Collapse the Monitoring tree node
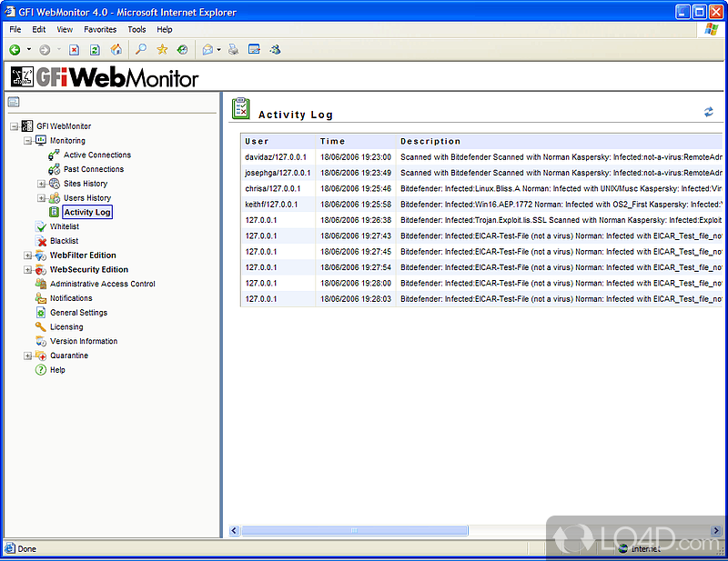The width and height of the screenshot is (728, 561). (x=27, y=141)
